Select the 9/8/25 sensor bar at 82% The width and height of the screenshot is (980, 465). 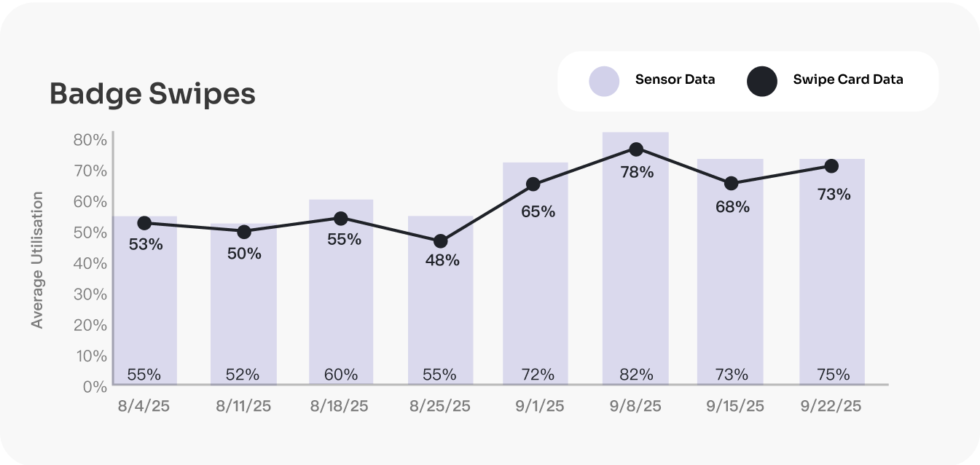[635, 277]
